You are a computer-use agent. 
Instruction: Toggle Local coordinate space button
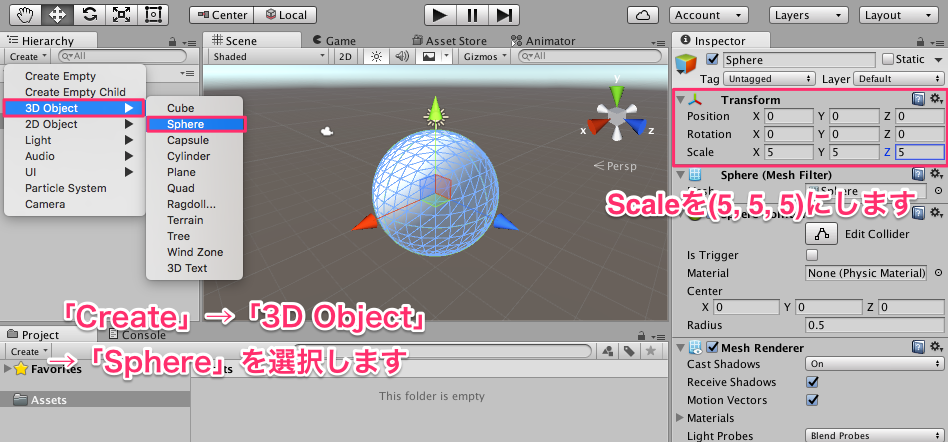[x=285, y=15]
